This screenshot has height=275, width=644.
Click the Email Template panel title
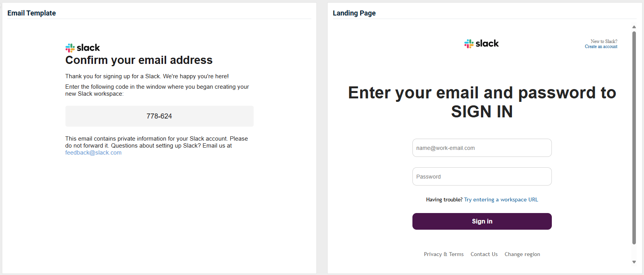[x=31, y=13]
